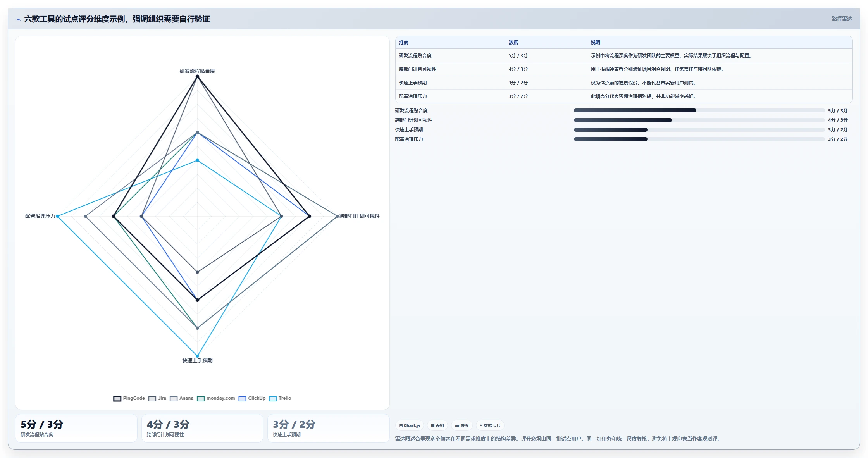Viewport: 868px width, 458px height.
Task: Open the 5分 / 3分 研发流程贴合度 summary card
Action: pyautogui.click(x=76, y=428)
